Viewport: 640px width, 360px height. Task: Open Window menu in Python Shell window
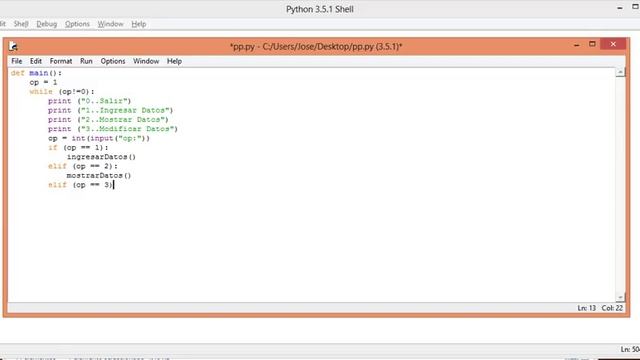(x=110, y=24)
